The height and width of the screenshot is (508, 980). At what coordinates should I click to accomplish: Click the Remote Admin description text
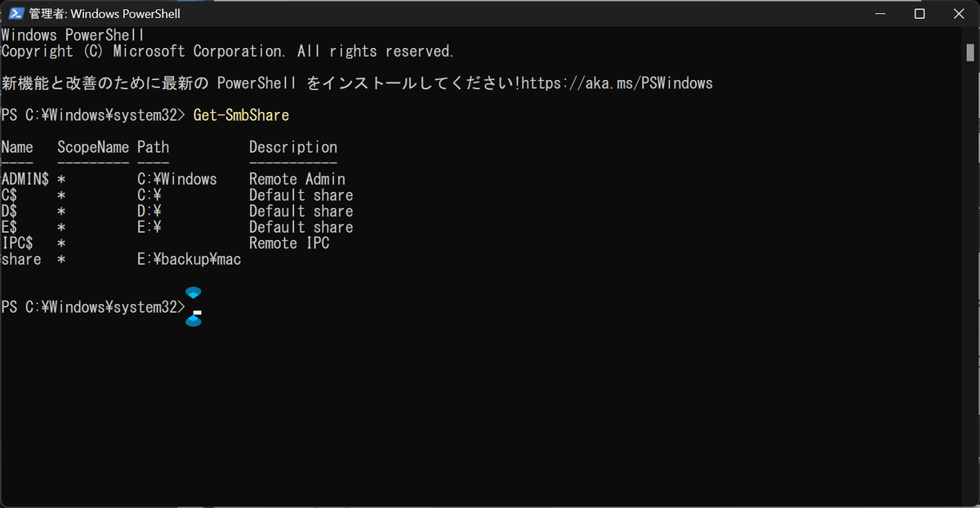pos(297,179)
